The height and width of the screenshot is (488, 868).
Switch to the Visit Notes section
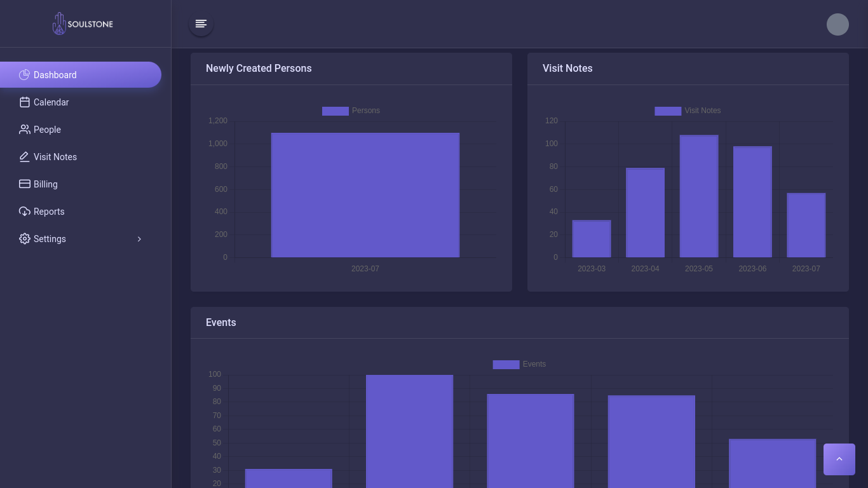(55, 156)
